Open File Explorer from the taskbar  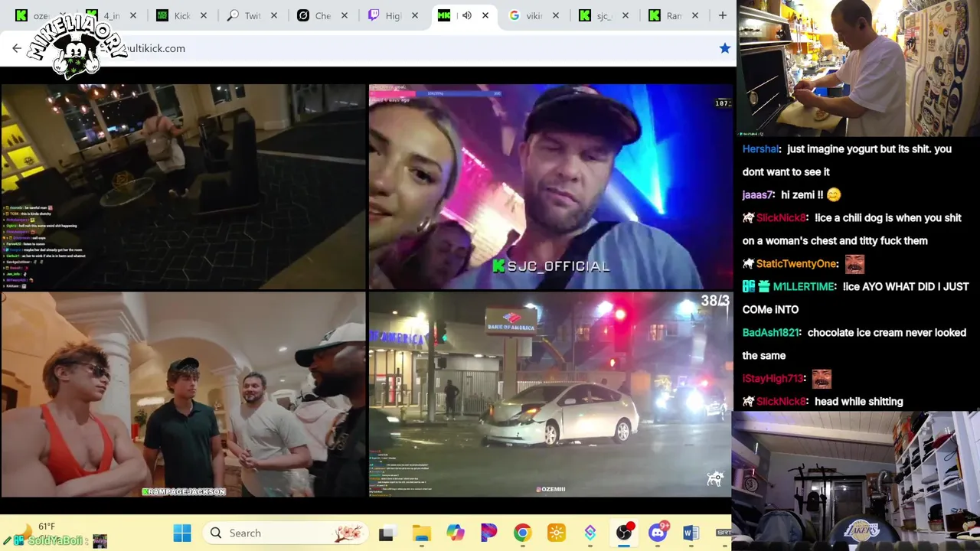click(x=421, y=533)
